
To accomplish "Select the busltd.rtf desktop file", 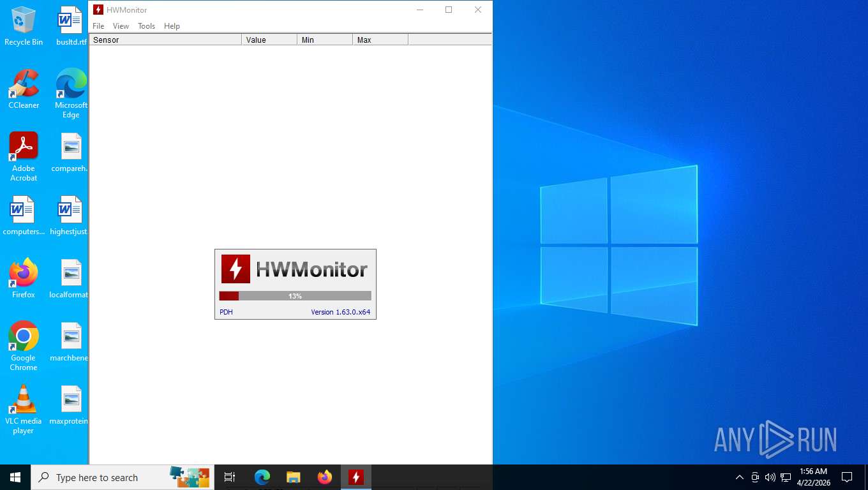I will coord(71,26).
